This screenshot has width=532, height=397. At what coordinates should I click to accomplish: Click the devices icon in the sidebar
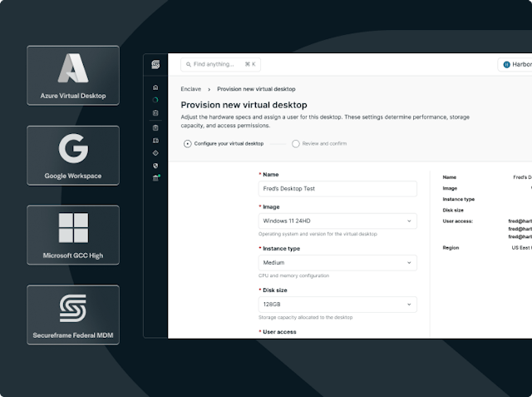pos(155,141)
